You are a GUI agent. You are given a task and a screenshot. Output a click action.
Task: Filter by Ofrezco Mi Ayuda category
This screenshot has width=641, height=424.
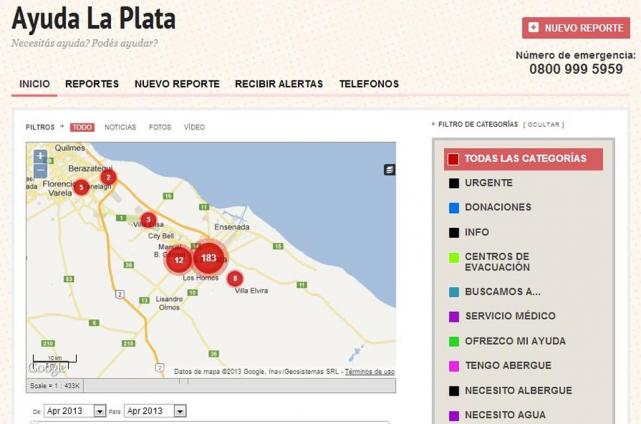click(x=515, y=341)
